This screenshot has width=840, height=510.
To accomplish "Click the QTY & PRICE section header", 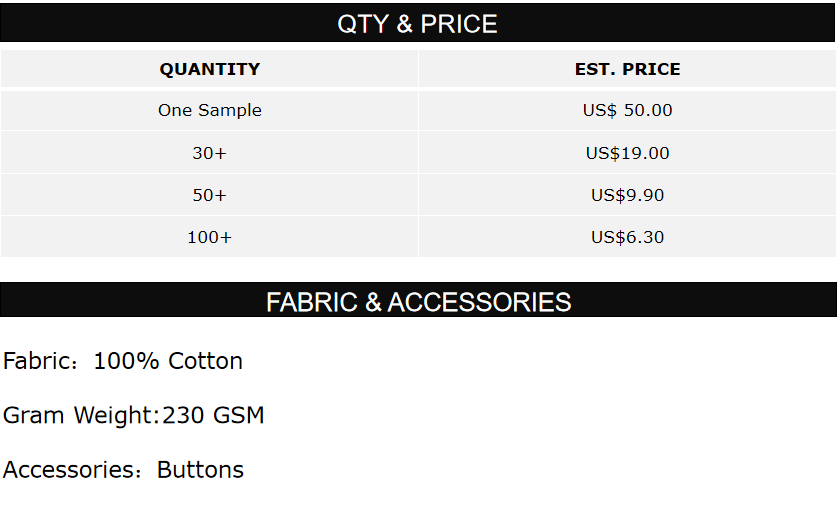I will (x=418, y=24).
